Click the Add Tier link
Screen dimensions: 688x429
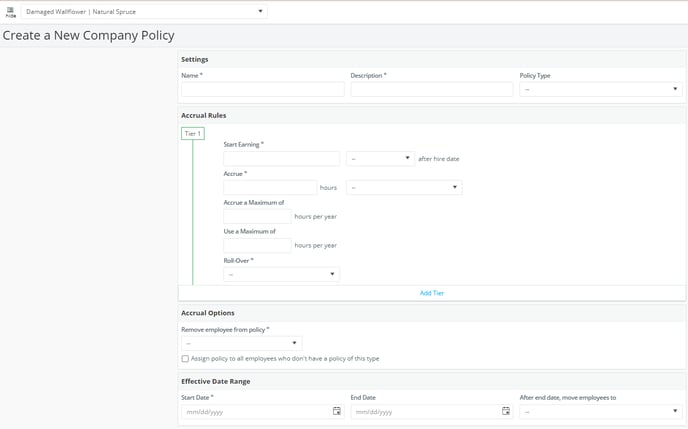[432, 293]
